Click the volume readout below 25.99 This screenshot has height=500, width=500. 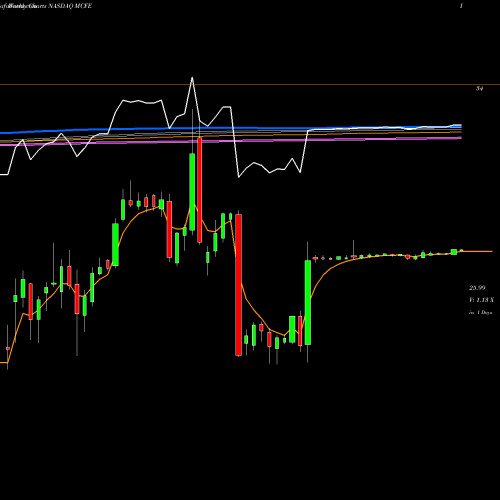[481, 300]
